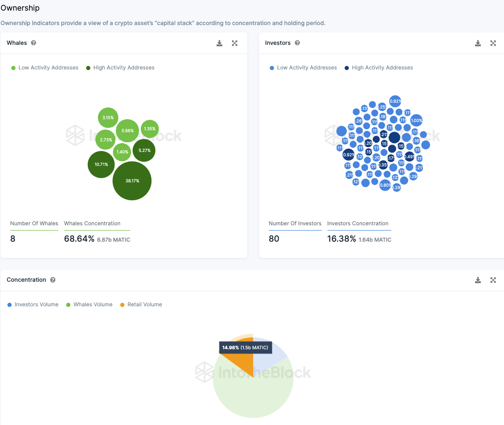The image size is (504, 425).
Task: Toggle Whales Volume legend item
Action: tap(89, 304)
